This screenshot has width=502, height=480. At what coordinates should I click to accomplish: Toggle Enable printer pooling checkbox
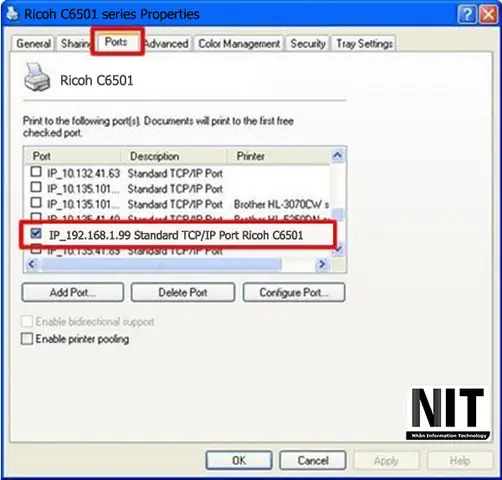(27, 339)
